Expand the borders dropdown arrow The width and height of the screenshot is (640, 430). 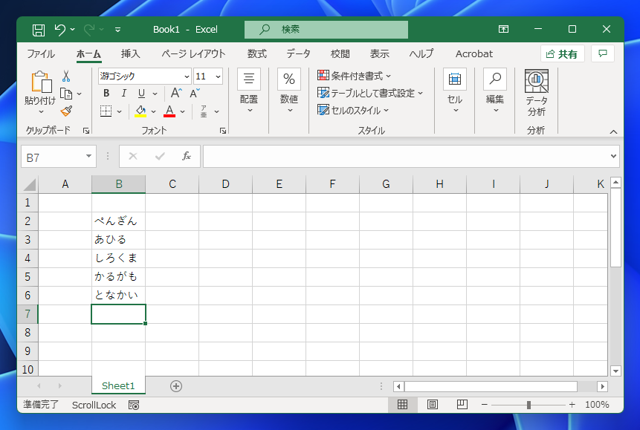119,111
